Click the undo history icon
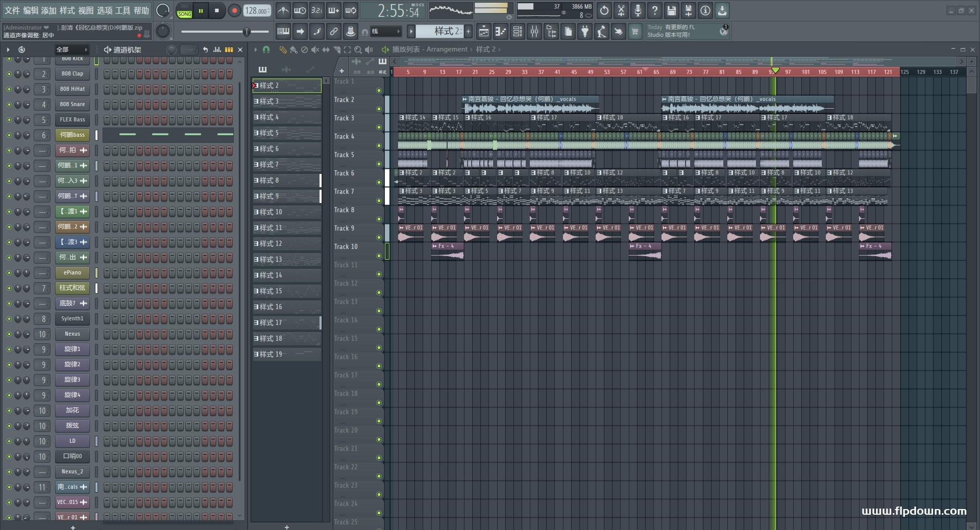The image size is (980, 530). [x=604, y=10]
